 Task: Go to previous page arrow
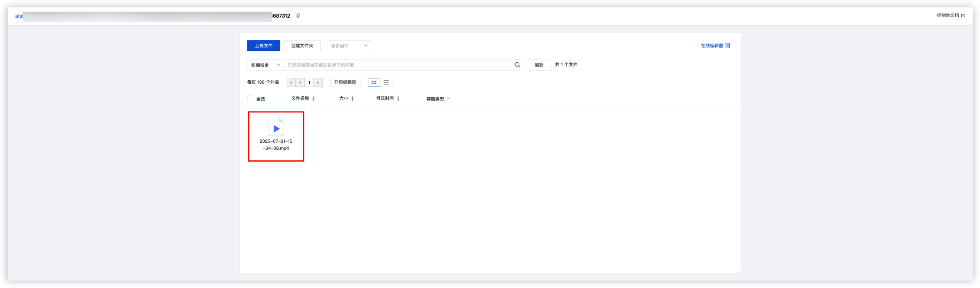[x=300, y=82]
